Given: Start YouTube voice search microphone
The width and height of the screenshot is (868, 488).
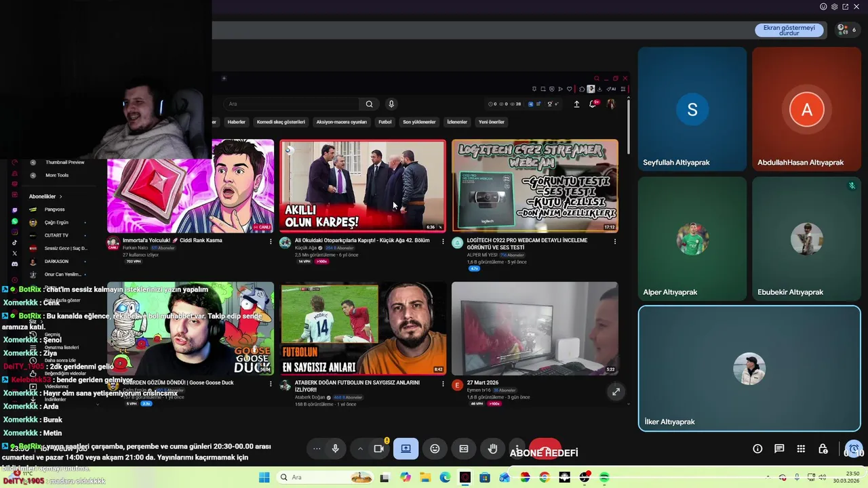Looking at the screenshot, I should tap(391, 104).
